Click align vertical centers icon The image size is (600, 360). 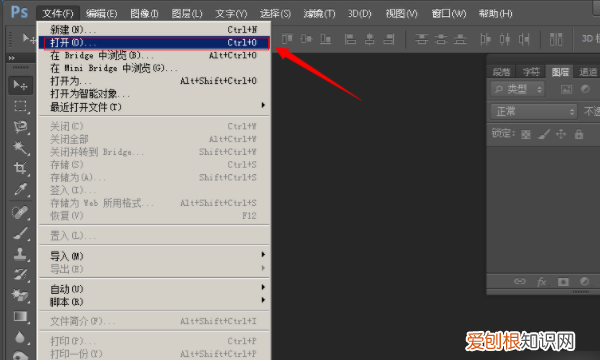pyautogui.click(x=306, y=39)
